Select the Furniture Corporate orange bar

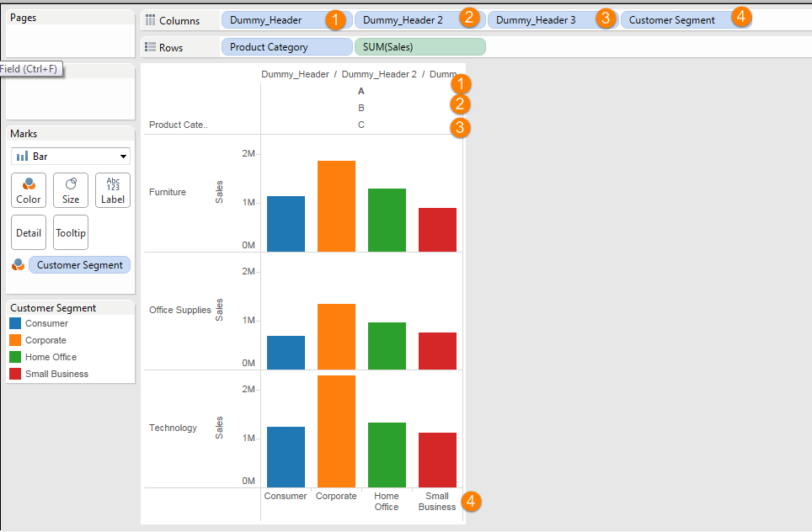[x=337, y=206]
